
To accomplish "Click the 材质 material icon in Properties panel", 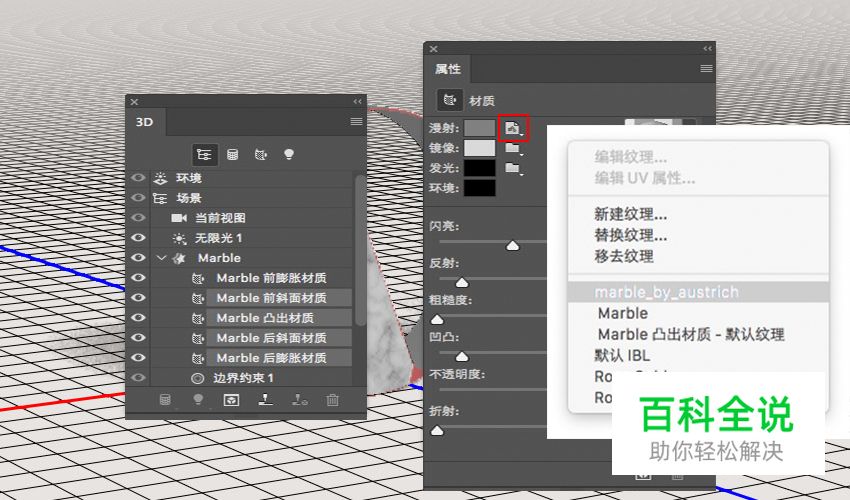I will click(x=450, y=100).
